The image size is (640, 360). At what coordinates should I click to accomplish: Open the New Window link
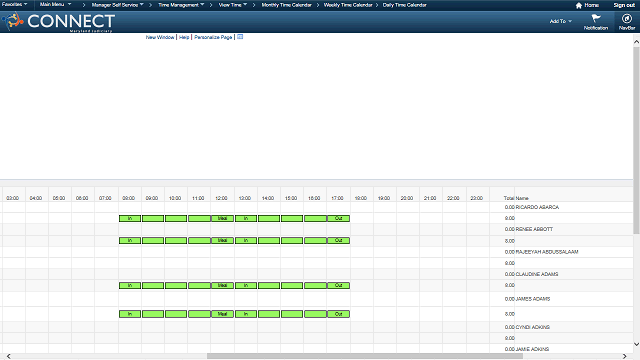point(160,37)
